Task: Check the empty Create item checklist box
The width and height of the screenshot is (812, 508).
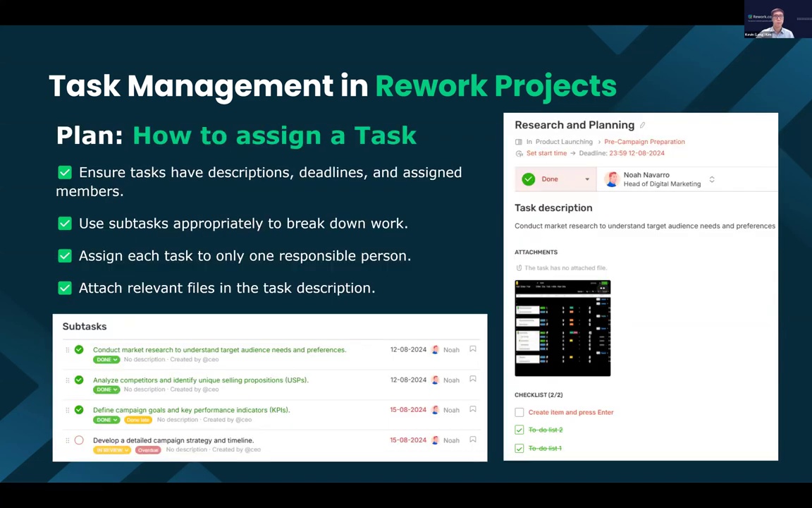Action: 519,412
